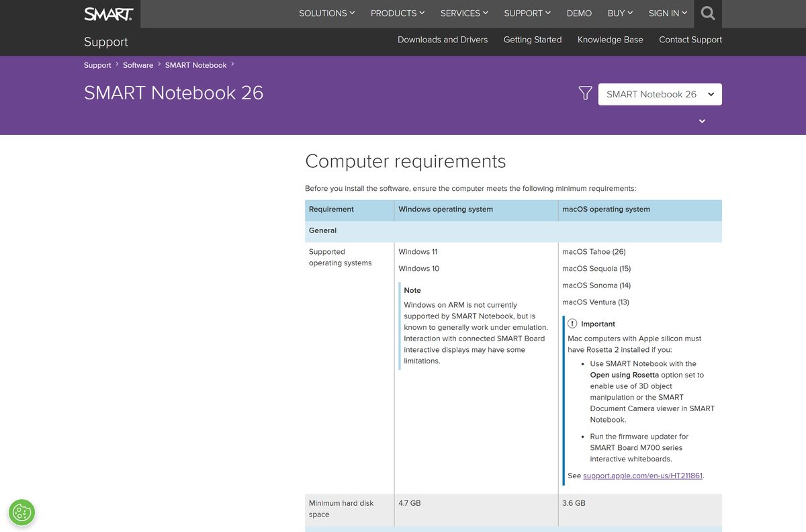Click the filter funnel icon
This screenshot has width=806, height=532.
tap(585, 93)
